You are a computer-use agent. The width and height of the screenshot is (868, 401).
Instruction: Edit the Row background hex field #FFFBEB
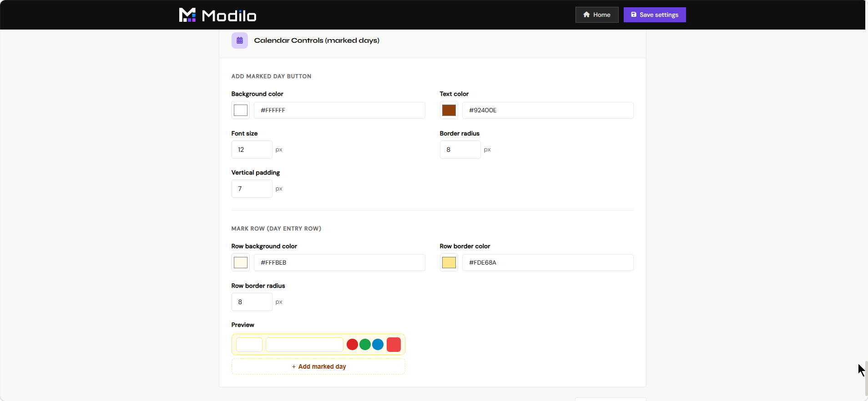pos(339,262)
